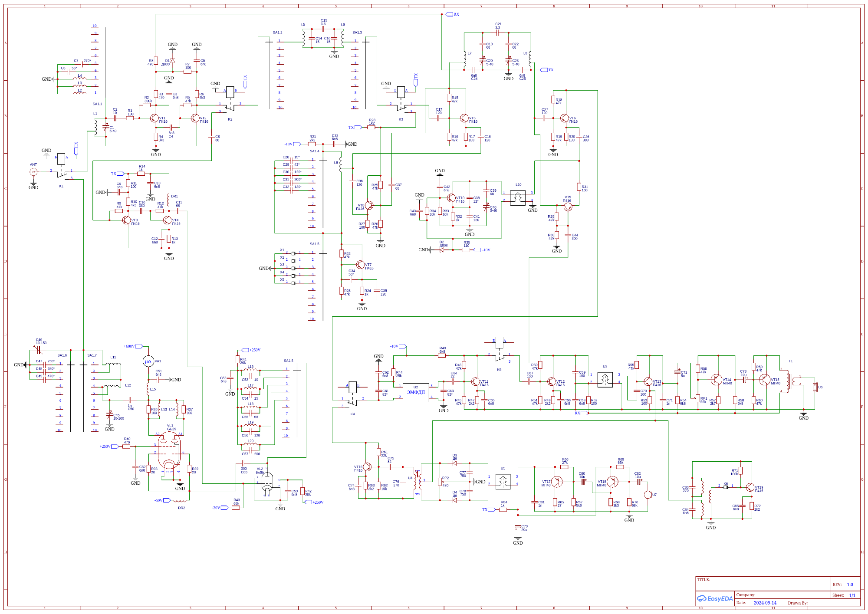Select the U2 ЭМФДП filter block
The width and height of the screenshot is (868, 614).
416,392
